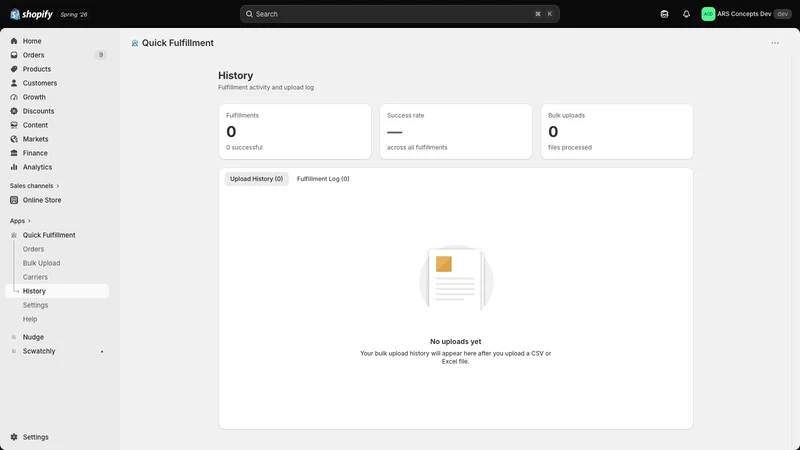Click the Orders count badge 9
This screenshot has width=800, height=450.
101,55
